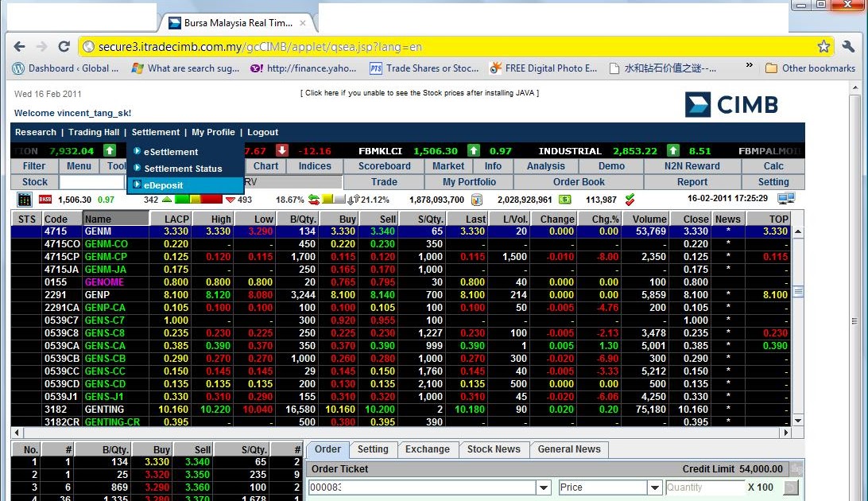Click the red down-triangle losers icon
Image resolution: width=868 pixels, height=501 pixels.
(231, 200)
